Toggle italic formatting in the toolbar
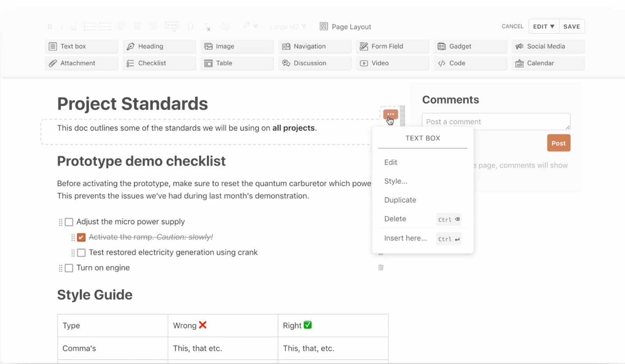The height and width of the screenshot is (364, 625). [62, 27]
